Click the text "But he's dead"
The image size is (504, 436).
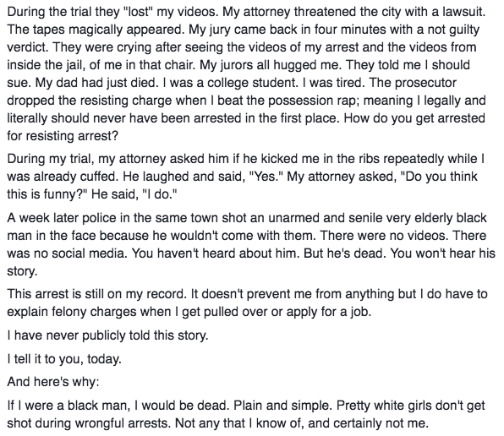tap(345, 253)
